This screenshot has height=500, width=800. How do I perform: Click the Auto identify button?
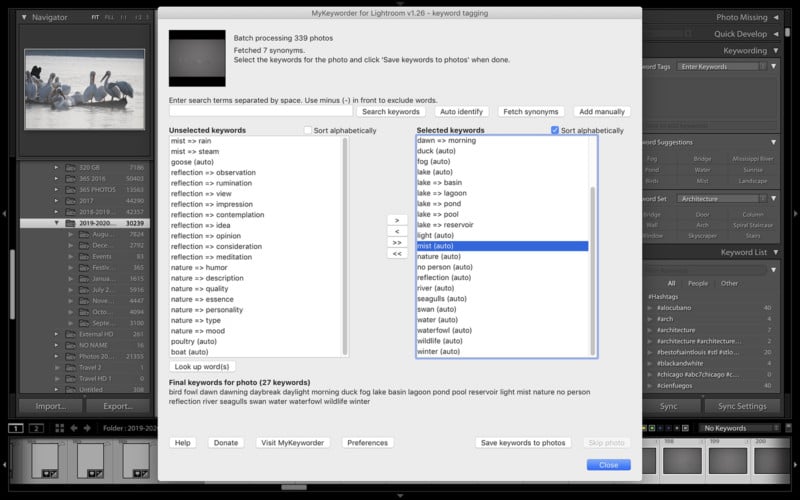pos(461,112)
